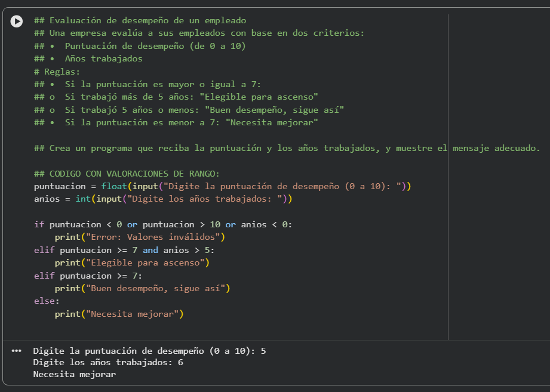Image resolution: width=550 pixels, height=392 pixels.
Task: Click the line 'anios = int(input(...'
Action: pyautogui.click(x=163, y=199)
